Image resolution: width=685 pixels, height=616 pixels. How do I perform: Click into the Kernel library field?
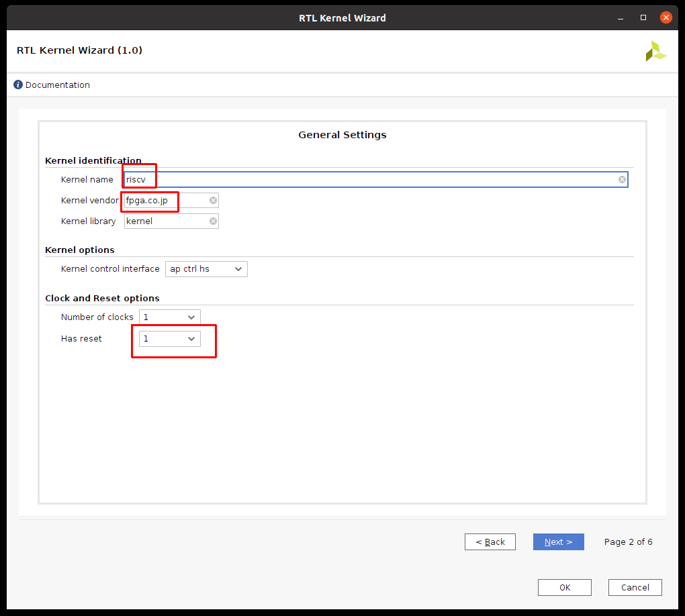(x=171, y=221)
